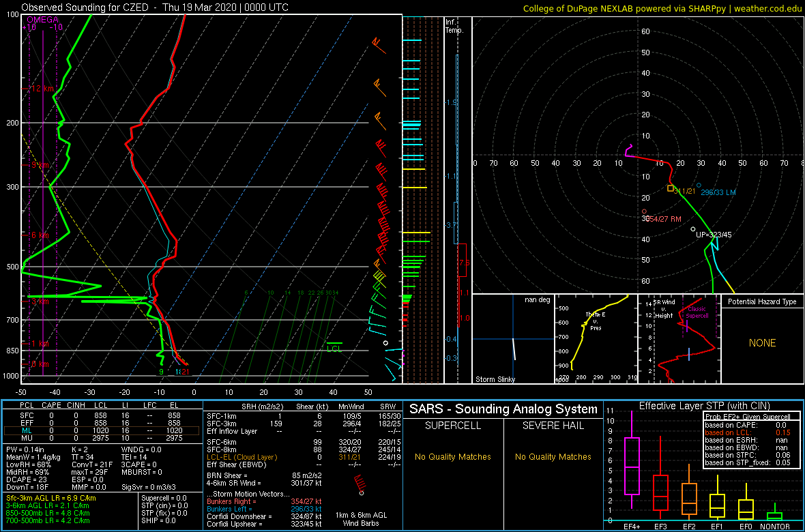
Task: Click the Corfidi Downshear = 324/87 kt line
Action: (265, 516)
